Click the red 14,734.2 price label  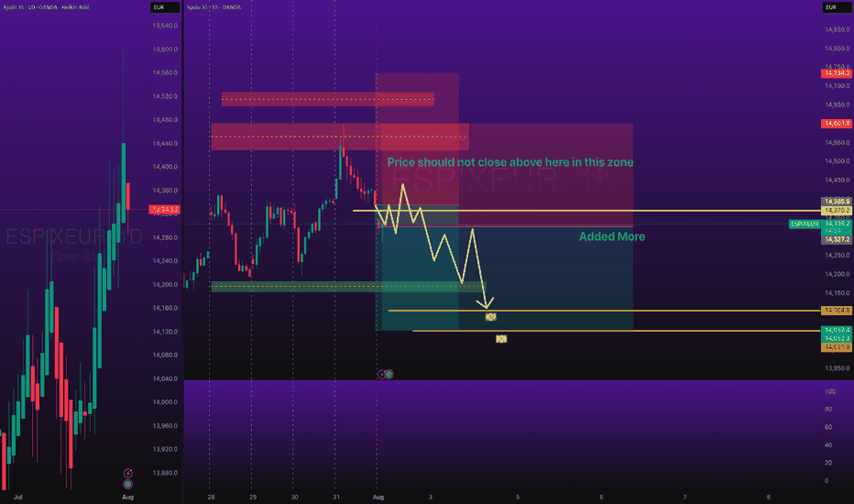(x=837, y=73)
